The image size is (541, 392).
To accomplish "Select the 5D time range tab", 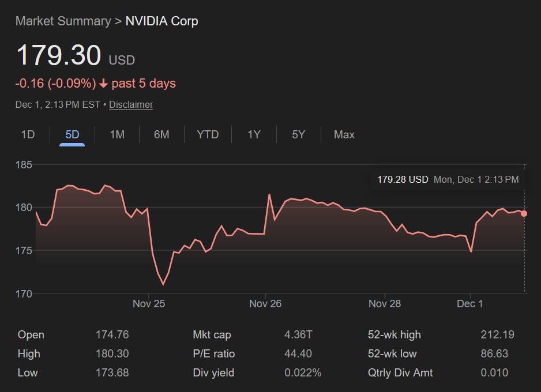I will (x=72, y=134).
